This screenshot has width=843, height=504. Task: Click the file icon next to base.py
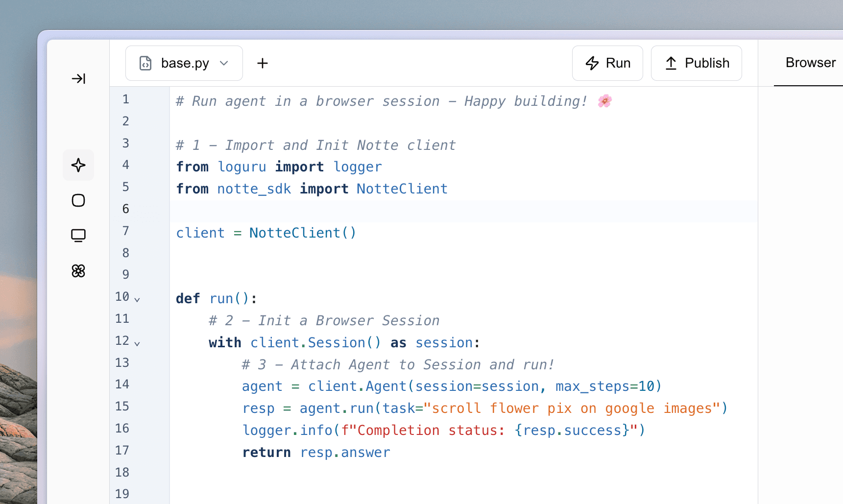145,63
